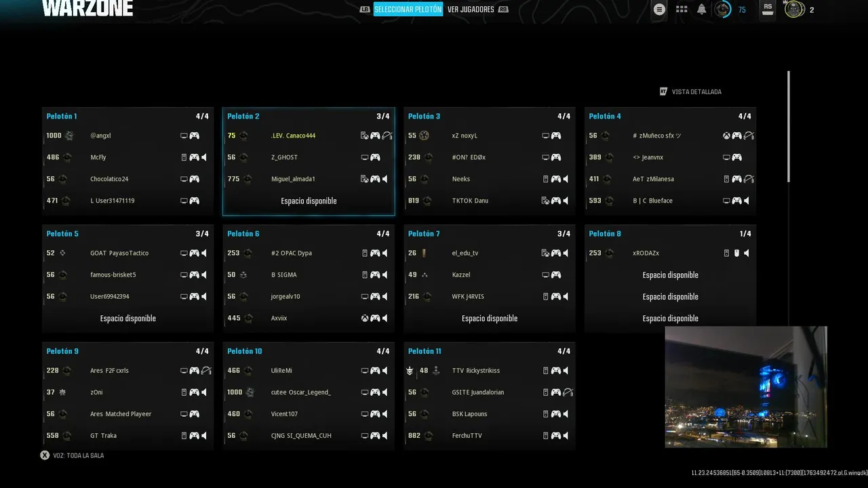Click the LB bumper icon beside the tabs

tap(365, 9)
